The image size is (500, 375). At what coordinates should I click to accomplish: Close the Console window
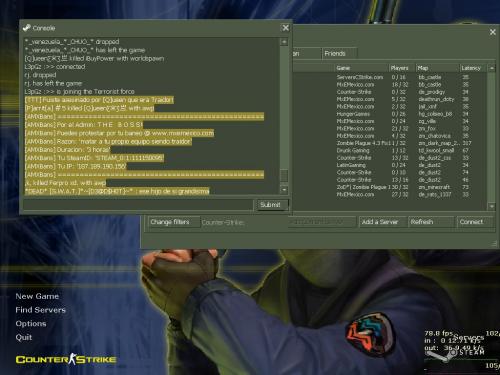pyautogui.click(x=286, y=28)
